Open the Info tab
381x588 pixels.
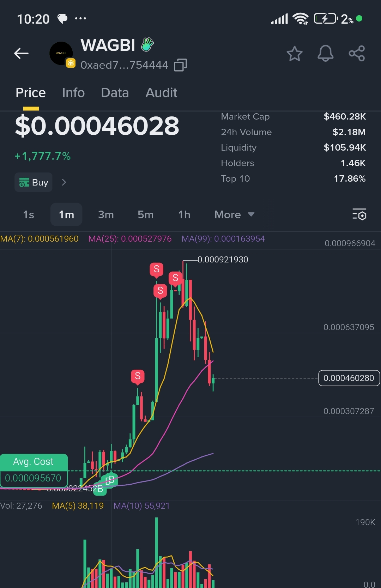pyautogui.click(x=73, y=93)
